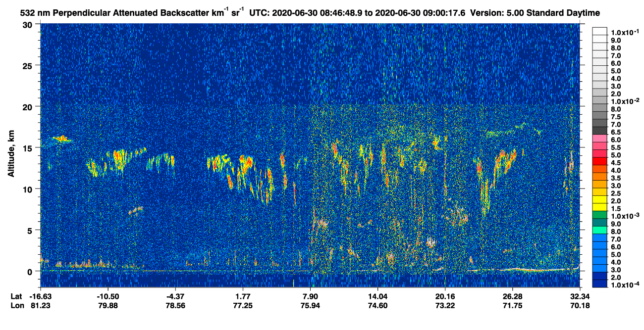644x330 pixels.
Task: Click the color bar label 3.5
Action: (x=616, y=179)
